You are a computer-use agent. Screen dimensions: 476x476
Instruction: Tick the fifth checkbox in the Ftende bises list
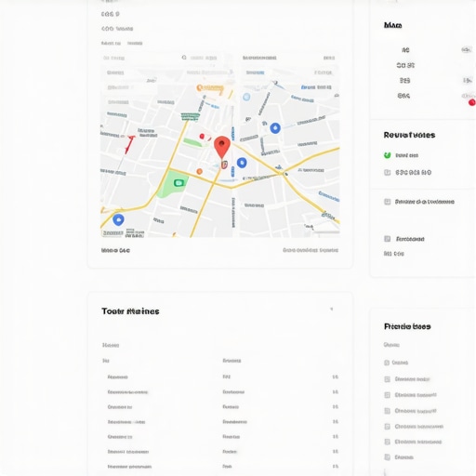coord(387,427)
